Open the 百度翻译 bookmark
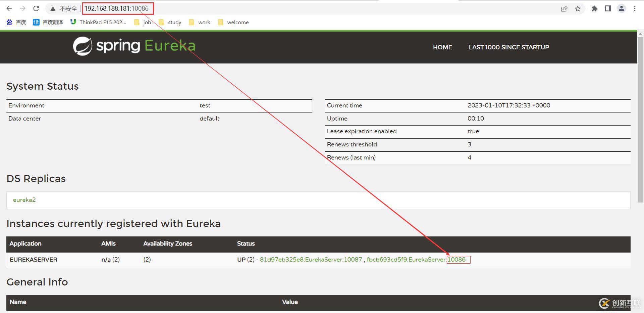The image size is (644, 313). [48, 22]
